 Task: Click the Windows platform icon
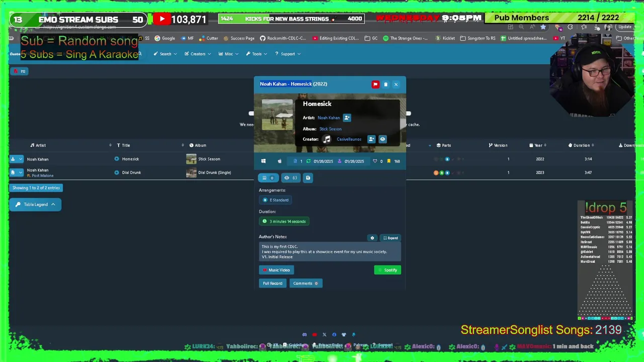263,161
